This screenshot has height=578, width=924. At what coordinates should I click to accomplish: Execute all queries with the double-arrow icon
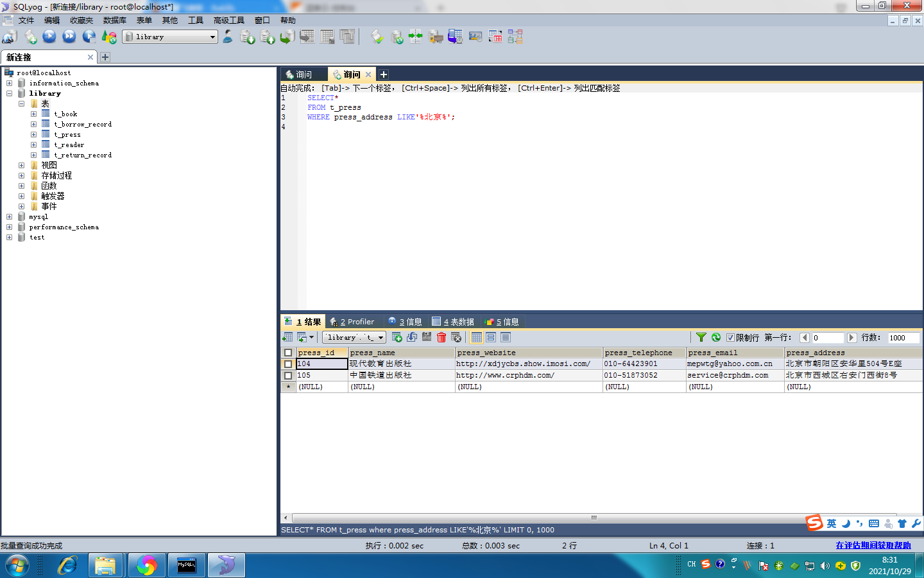point(69,37)
